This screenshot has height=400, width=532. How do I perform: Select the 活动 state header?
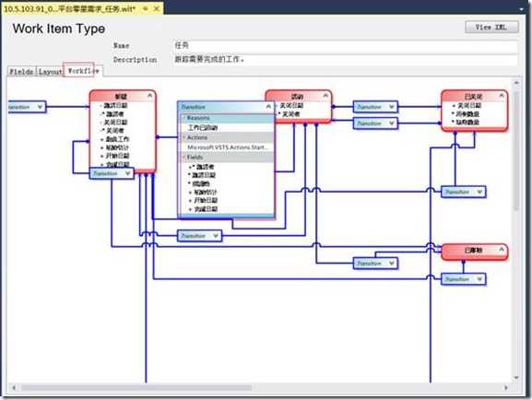click(x=298, y=96)
